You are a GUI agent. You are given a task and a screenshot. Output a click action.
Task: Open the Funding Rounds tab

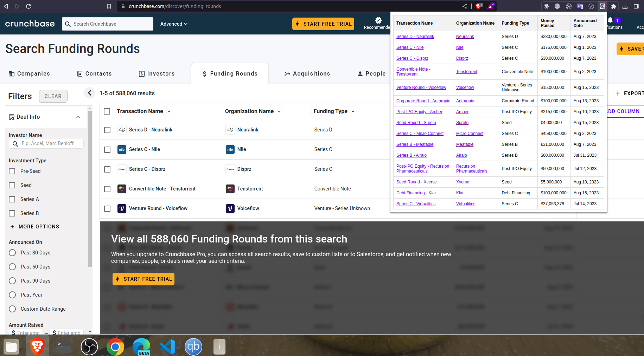[230, 73]
